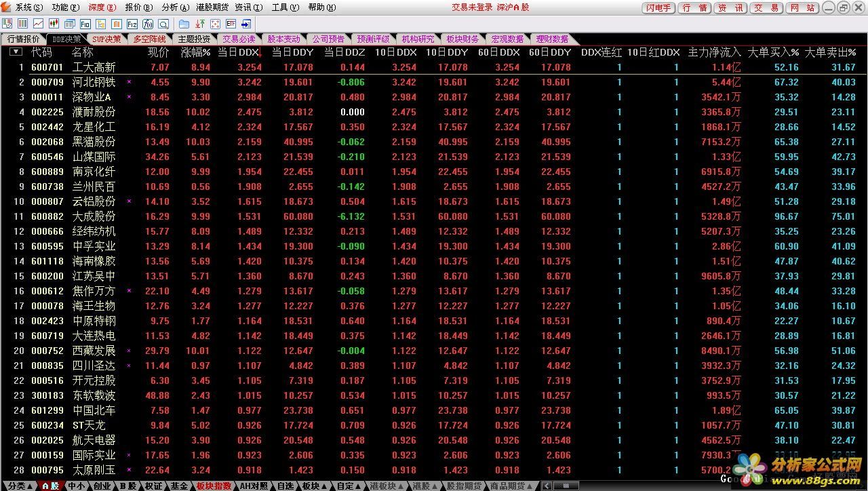Sort by the 涨幅% column header
Viewport: 868px width, 491px height.
pyautogui.click(x=195, y=52)
